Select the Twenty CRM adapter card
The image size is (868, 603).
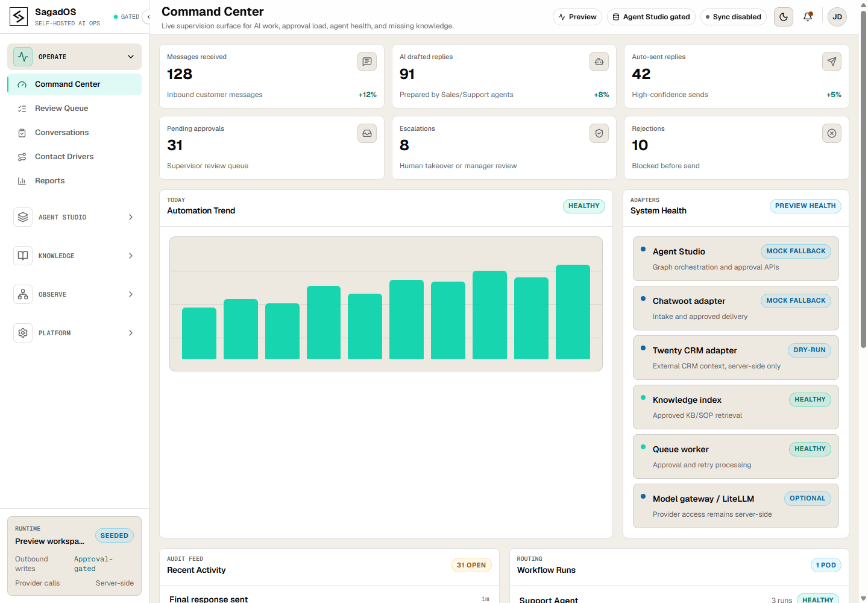[736, 358]
